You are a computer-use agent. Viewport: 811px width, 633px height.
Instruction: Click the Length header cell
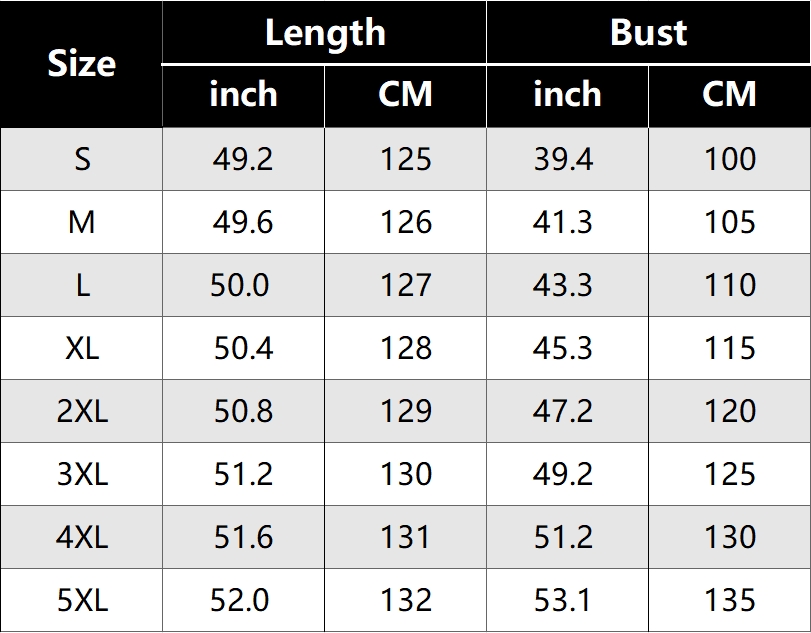(x=325, y=33)
